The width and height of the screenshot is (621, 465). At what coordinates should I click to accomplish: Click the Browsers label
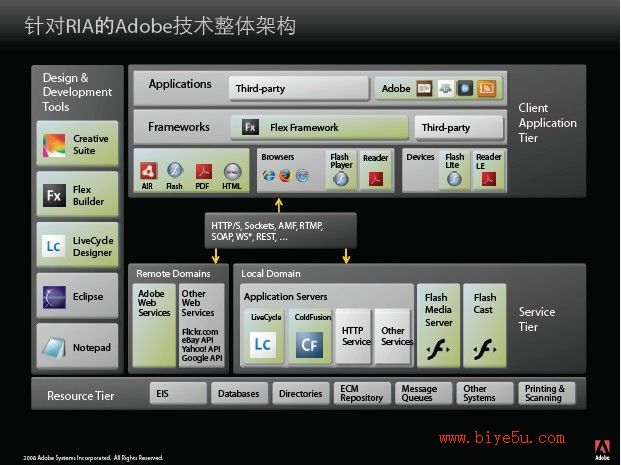tap(278, 157)
